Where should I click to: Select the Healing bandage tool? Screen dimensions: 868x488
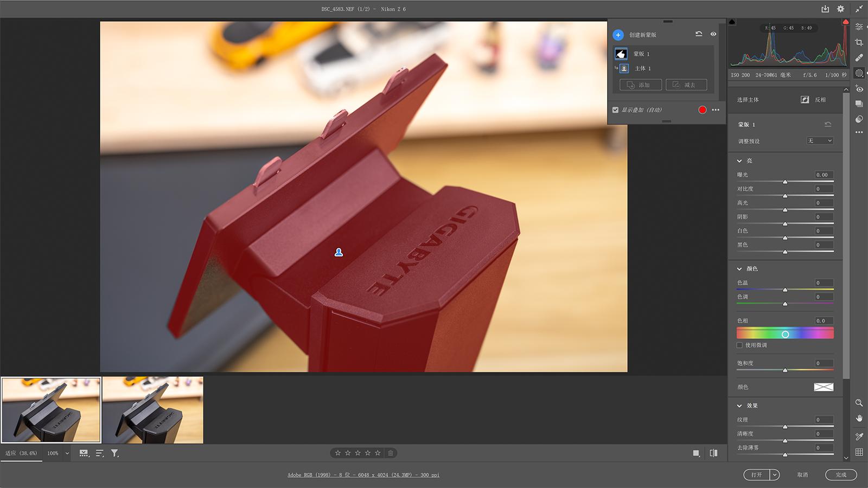(x=859, y=57)
